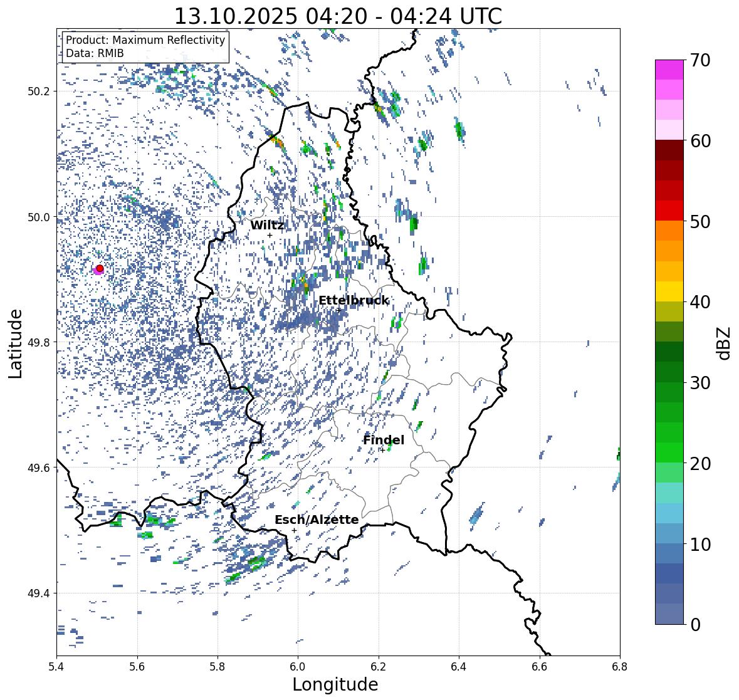Click the Ettelbruck city label
This screenshot has width=739, height=700.
pyautogui.click(x=354, y=301)
